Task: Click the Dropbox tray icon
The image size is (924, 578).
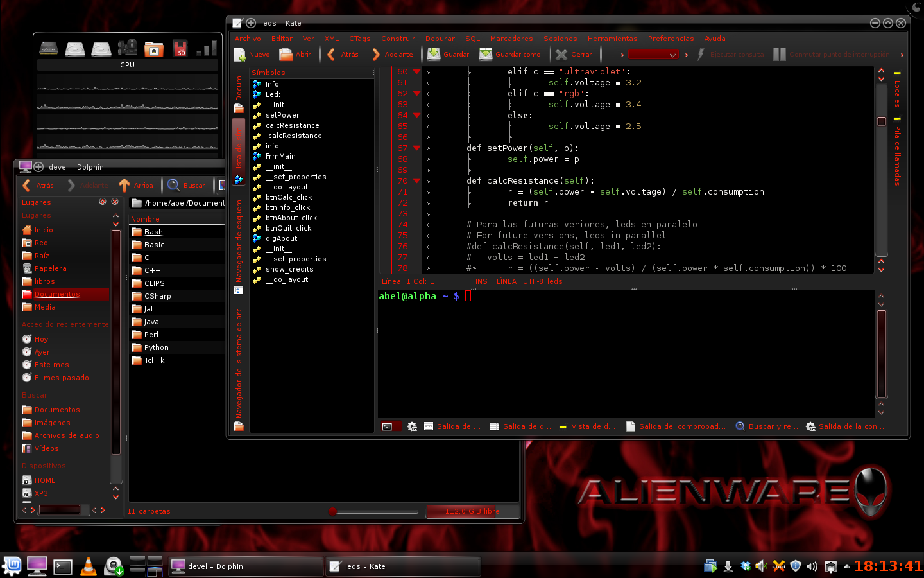Action: pyautogui.click(x=745, y=566)
